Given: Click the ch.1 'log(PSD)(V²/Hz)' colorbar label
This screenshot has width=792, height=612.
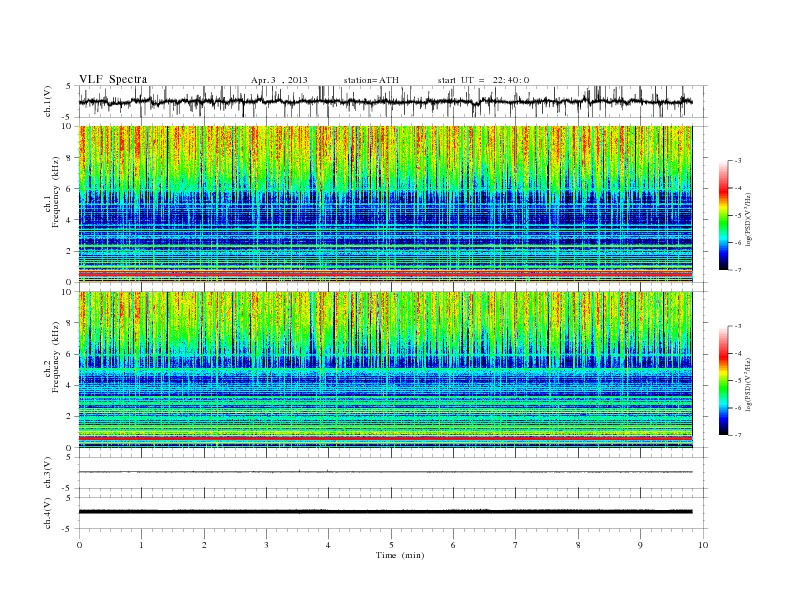Looking at the screenshot, I should click(748, 220).
